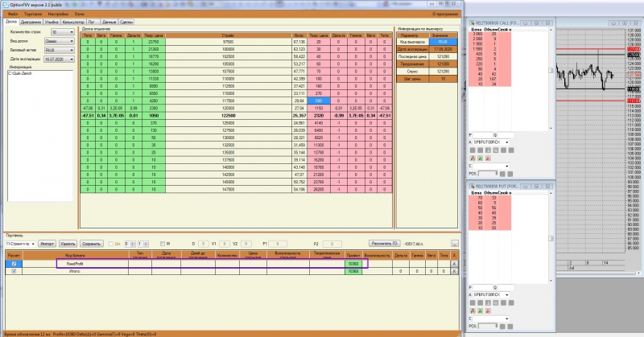The image size is (644, 337).
Task: Open the Количество строк dropdown
Action: tap(63, 32)
